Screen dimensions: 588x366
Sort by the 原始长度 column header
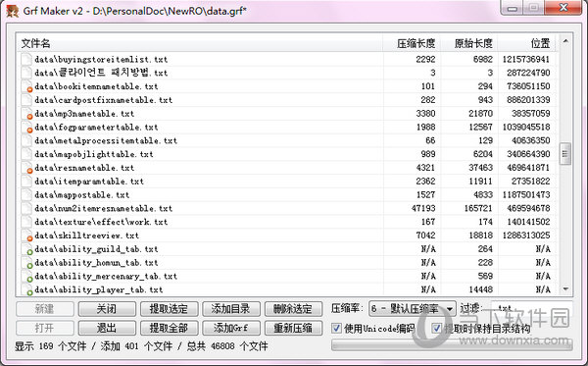tap(469, 43)
